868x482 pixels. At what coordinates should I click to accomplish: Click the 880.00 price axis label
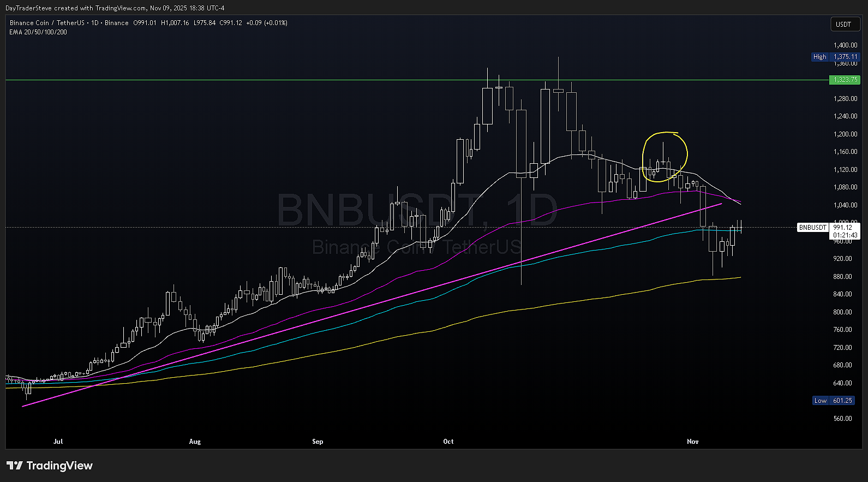point(842,277)
